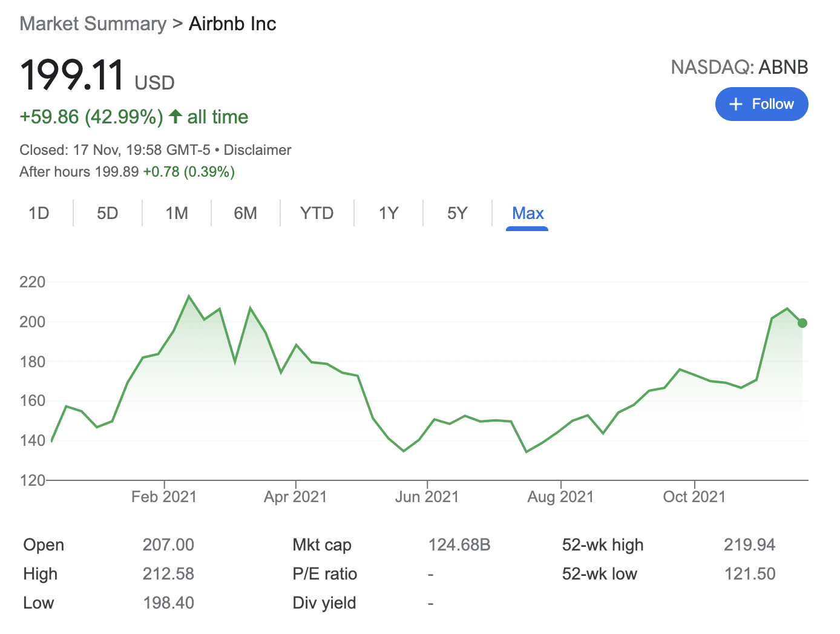Select the 1D time range tab
This screenshot has height=634, width=840.
(x=39, y=214)
